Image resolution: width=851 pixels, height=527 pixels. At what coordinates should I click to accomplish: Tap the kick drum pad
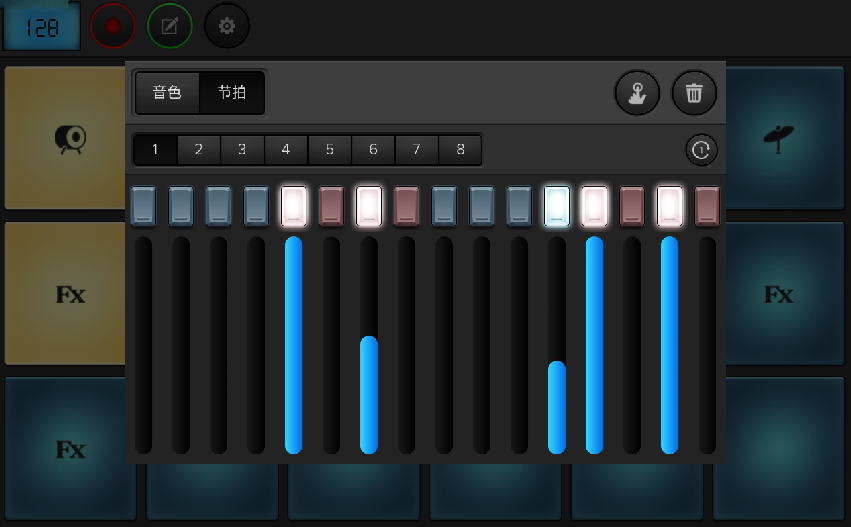[x=69, y=138]
